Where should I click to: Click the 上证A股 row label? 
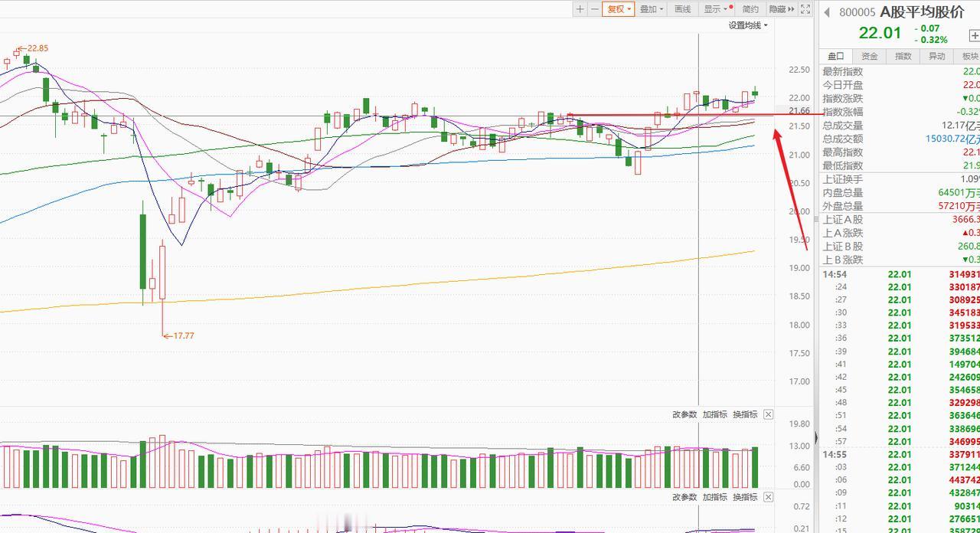click(x=843, y=220)
